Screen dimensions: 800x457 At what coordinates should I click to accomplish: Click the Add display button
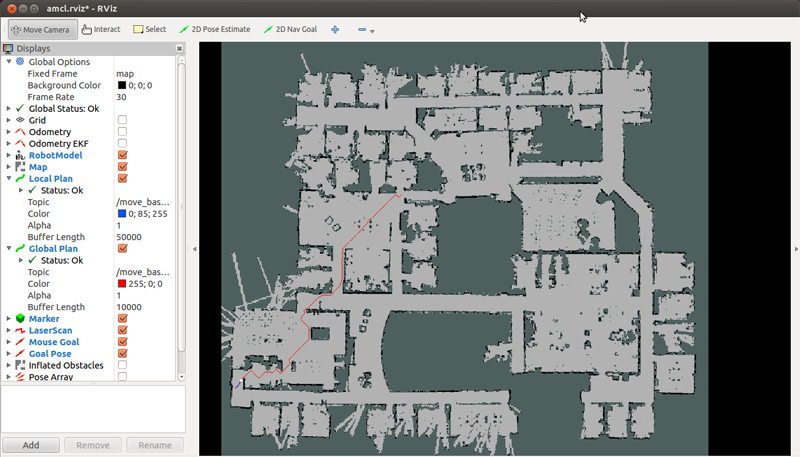[31, 445]
